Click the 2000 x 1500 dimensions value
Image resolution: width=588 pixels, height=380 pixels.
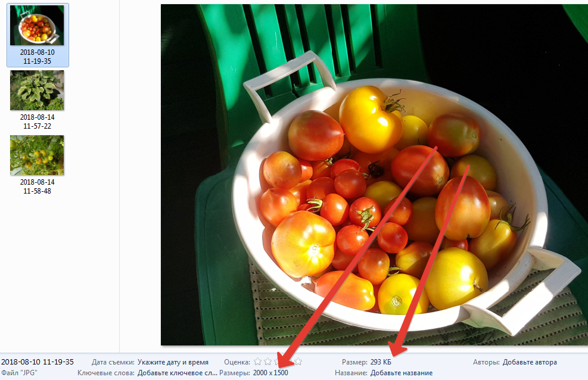[270, 373]
